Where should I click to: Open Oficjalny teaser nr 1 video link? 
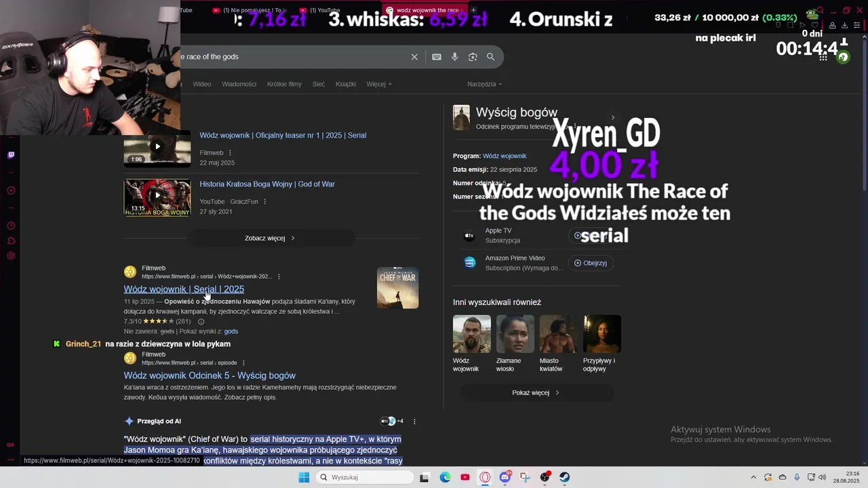pyautogui.click(x=283, y=136)
